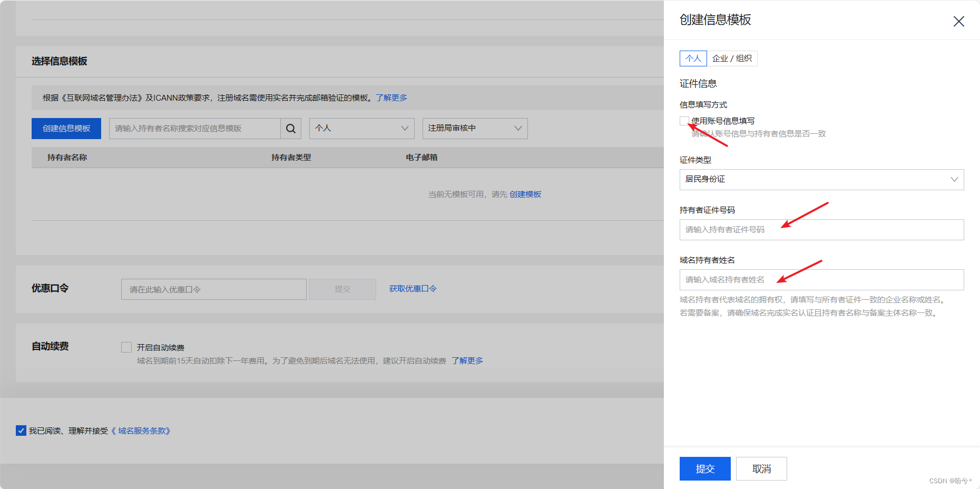Click the 信息填写方式 label
Viewport: 980px width, 489px height.
point(703,105)
